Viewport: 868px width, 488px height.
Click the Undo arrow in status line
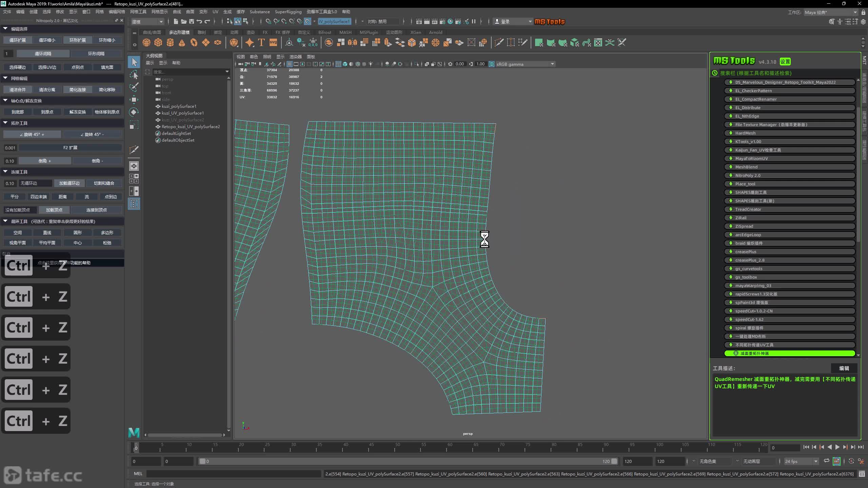pyautogui.click(x=199, y=21)
